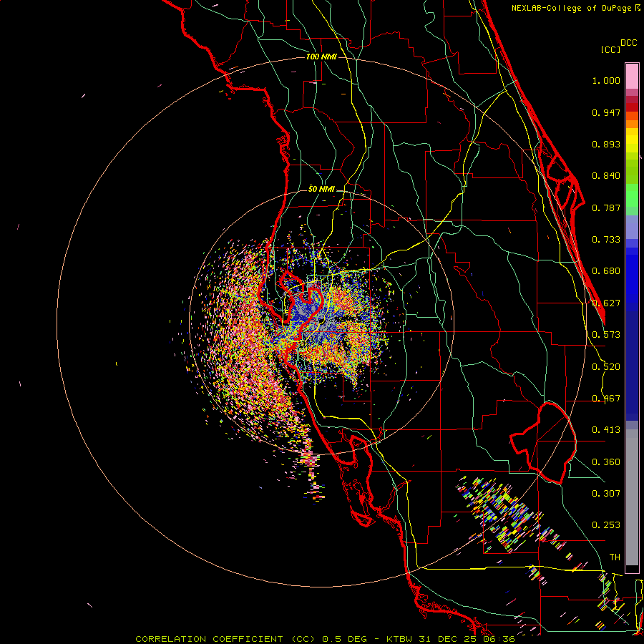The image size is (644, 644).
Task: Select the 0.947 legend value
Action: coord(606,112)
